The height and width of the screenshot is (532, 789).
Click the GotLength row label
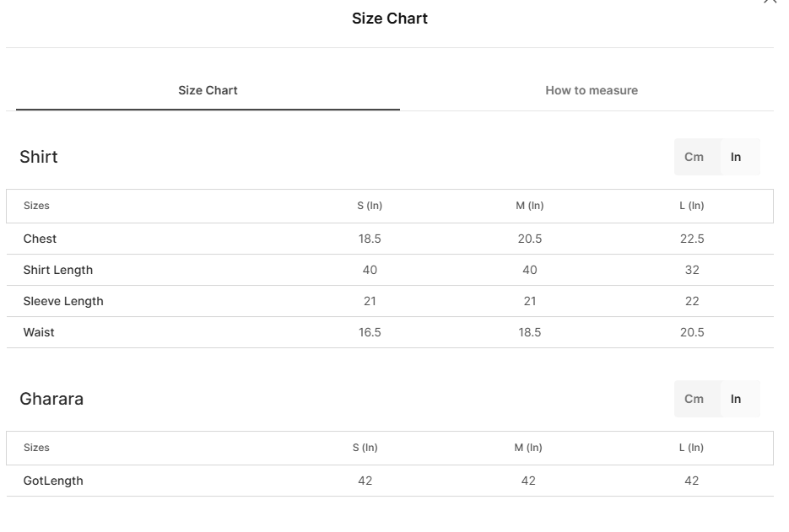[x=53, y=481]
